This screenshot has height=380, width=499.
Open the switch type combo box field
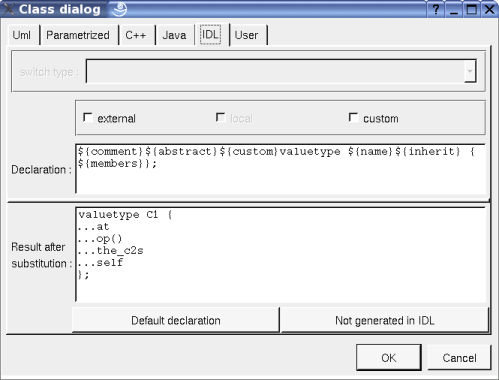click(x=281, y=71)
